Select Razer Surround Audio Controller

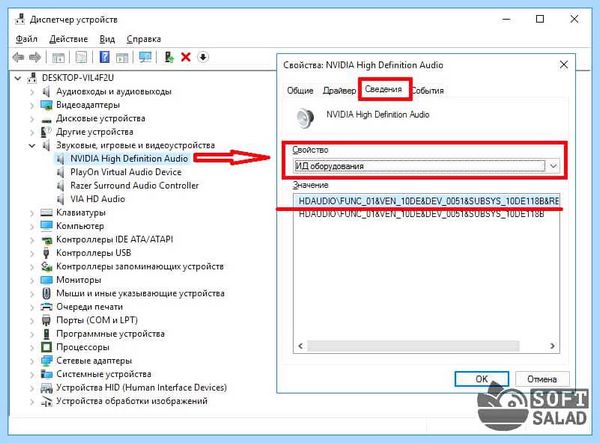click(134, 186)
